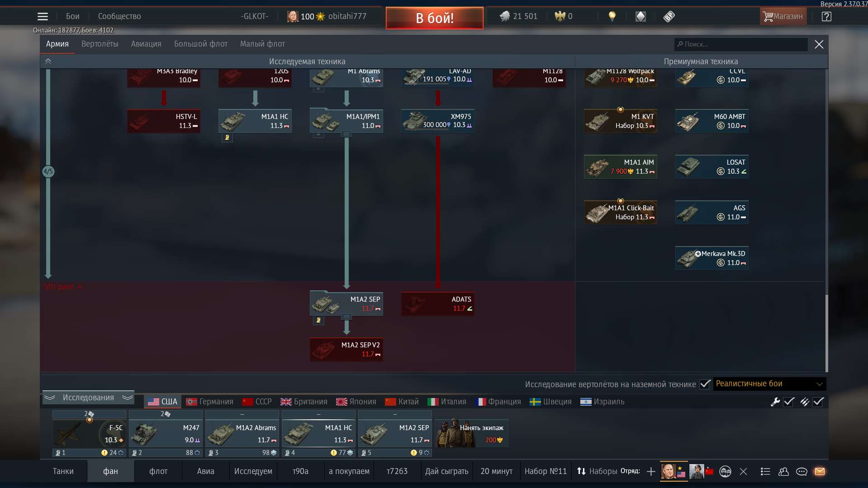Open the diamond-shaped top bar icon
Screen dimensions: 868x488
(640, 17)
